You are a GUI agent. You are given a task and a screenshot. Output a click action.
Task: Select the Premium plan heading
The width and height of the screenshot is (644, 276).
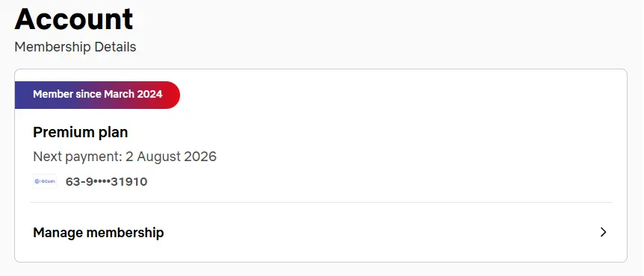pyautogui.click(x=81, y=132)
